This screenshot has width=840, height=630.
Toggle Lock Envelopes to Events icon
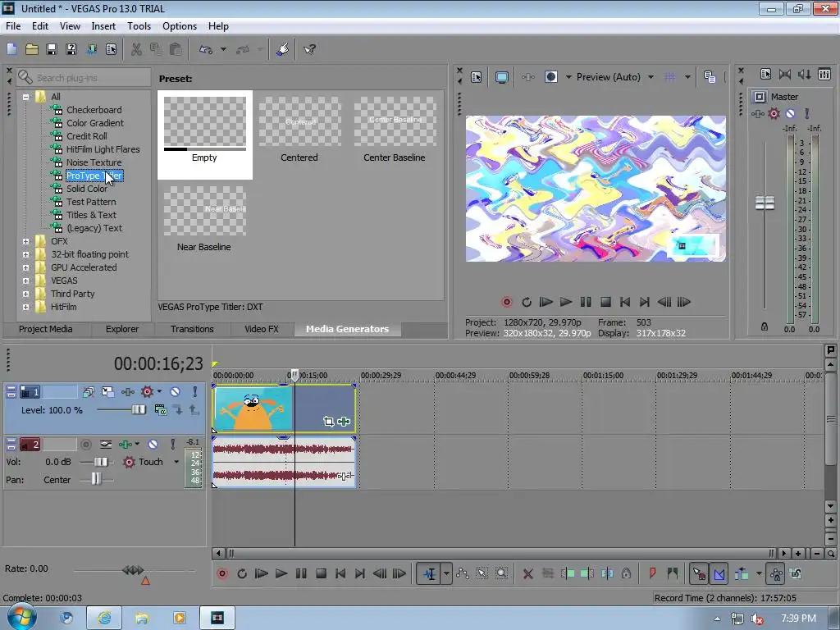(776, 573)
